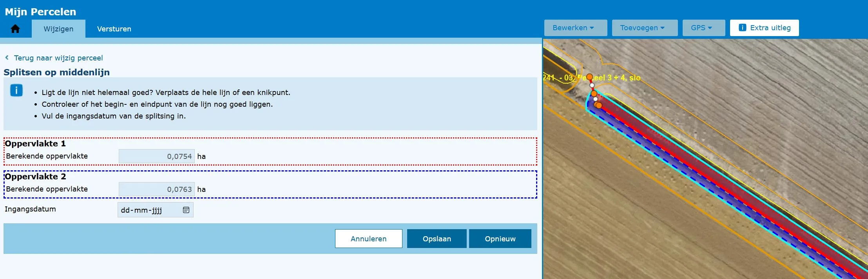Select the top orange vertex on the map line
This screenshot has height=279, width=868.
point(589,77)
